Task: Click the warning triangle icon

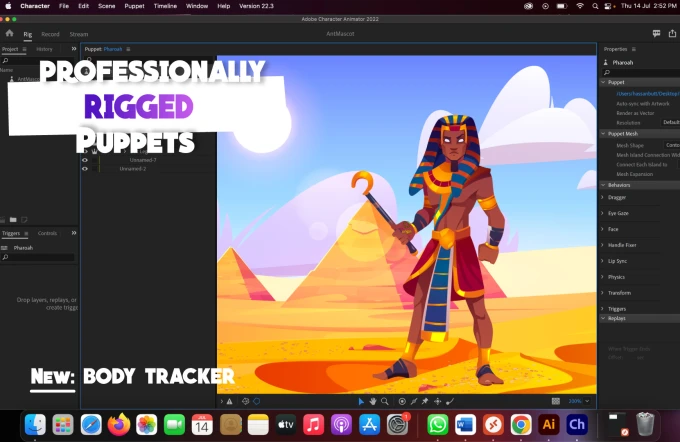Action: click(229, 402)
